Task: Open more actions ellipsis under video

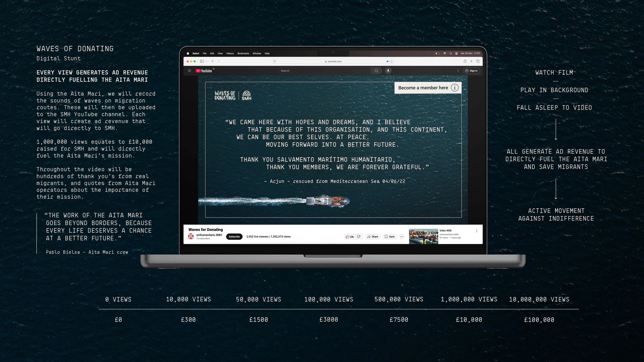Action: pyautogui.click(x=402, y=237)
